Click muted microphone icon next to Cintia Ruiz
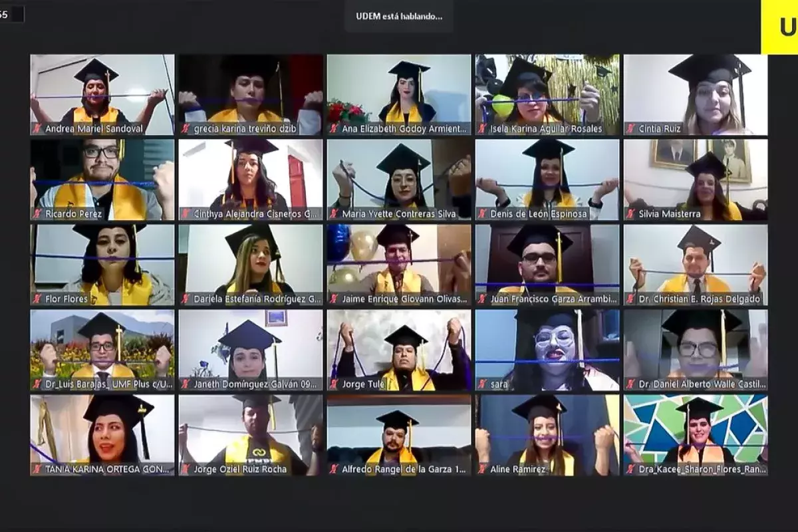Image resolution: width=798 pixels, height=532 pixels. pos(631,129)
